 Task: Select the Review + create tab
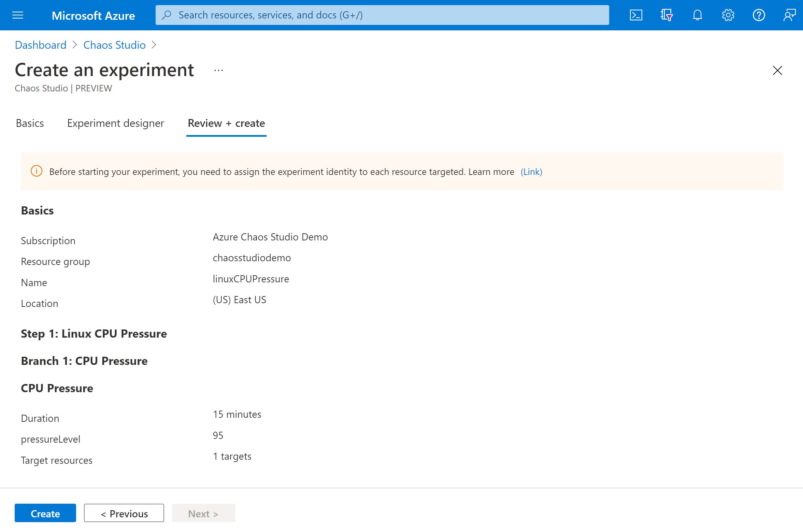click(226, 123)
